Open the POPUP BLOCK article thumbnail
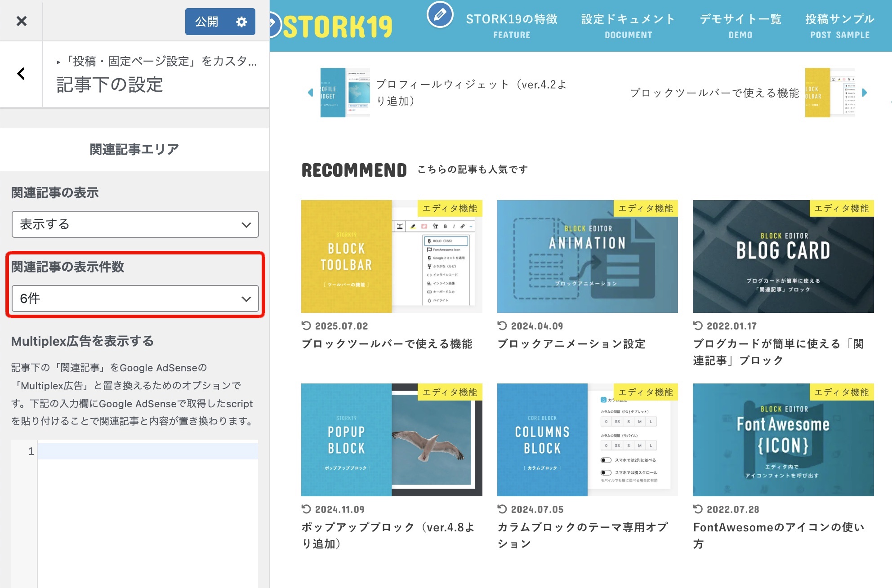This screenshot has height=588, width=892. (x=391, y=440)
